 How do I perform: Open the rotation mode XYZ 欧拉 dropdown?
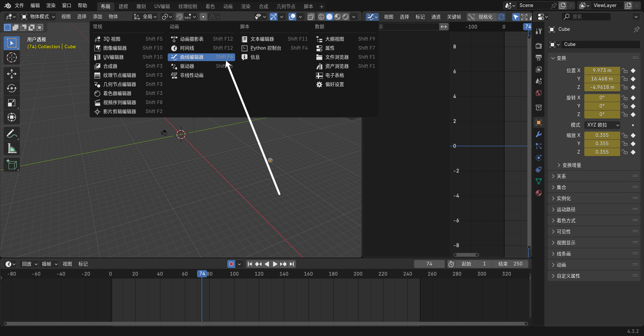(602, 125)
